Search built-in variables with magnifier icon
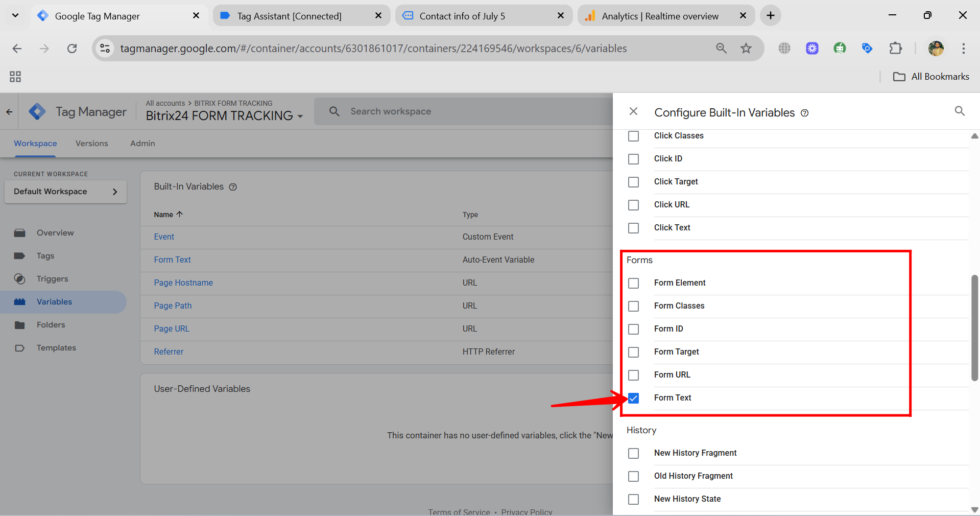The width and height of the screenshot is (980, 516). 960,111
